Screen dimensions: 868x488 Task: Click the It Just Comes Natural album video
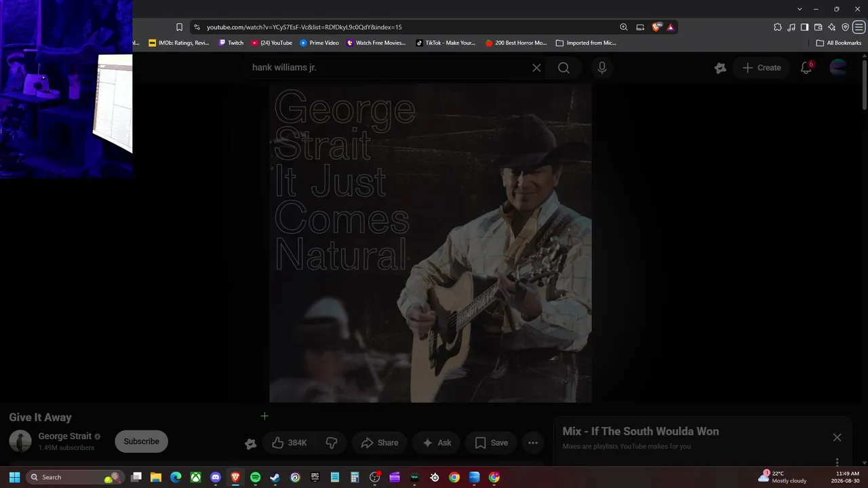431,243
